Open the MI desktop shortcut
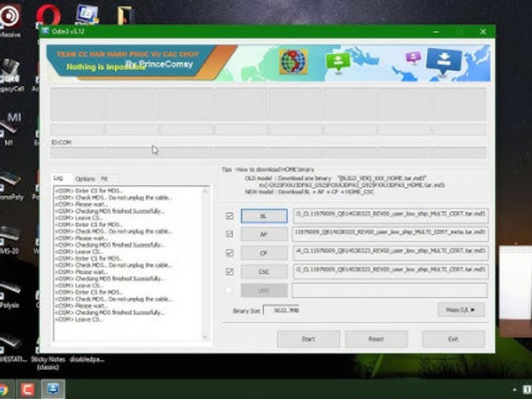Viewport: 532px width, 399px height. [x=10, y=129]
